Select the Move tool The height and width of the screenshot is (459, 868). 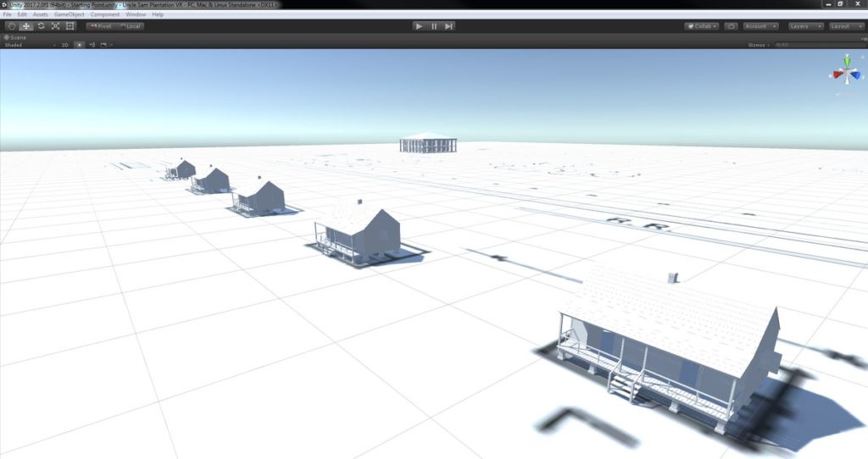point(26,26)
